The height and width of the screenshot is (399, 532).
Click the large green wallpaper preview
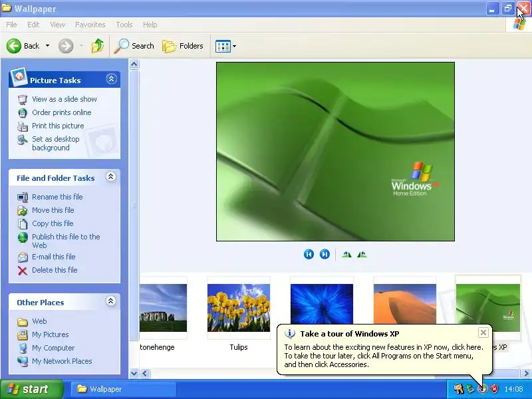pyautogui.click(x=335, y=152)
